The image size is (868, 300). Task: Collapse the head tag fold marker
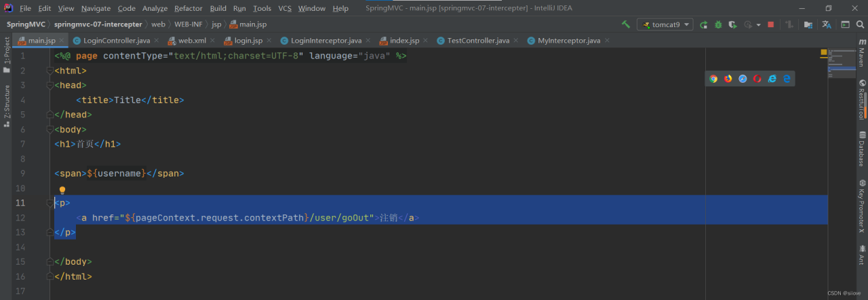[x=50, y=86]
